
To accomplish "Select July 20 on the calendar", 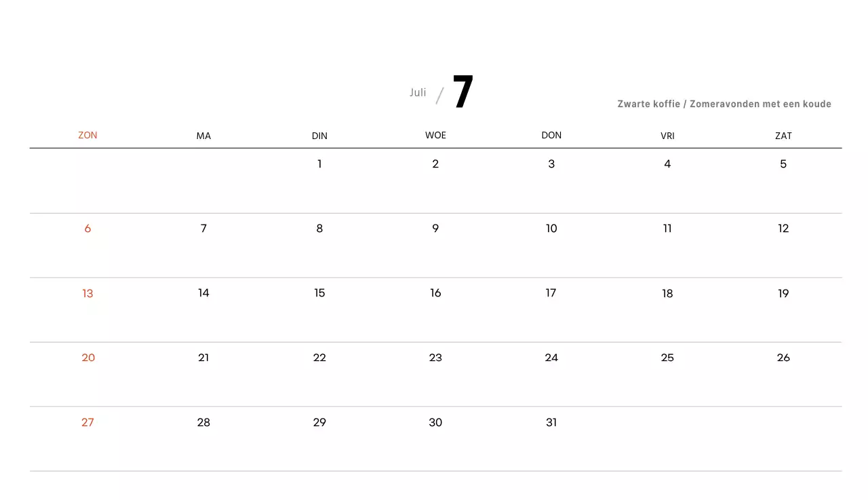I will click(x=88, y=358).
